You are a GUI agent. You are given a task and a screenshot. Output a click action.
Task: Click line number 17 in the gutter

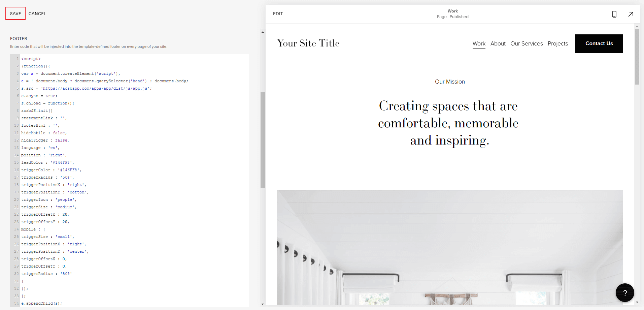click(x=16, y=177)
